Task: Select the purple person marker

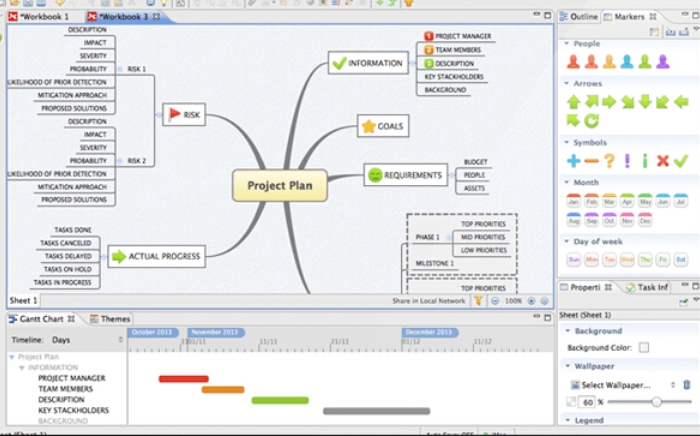Action: point(662,61)
